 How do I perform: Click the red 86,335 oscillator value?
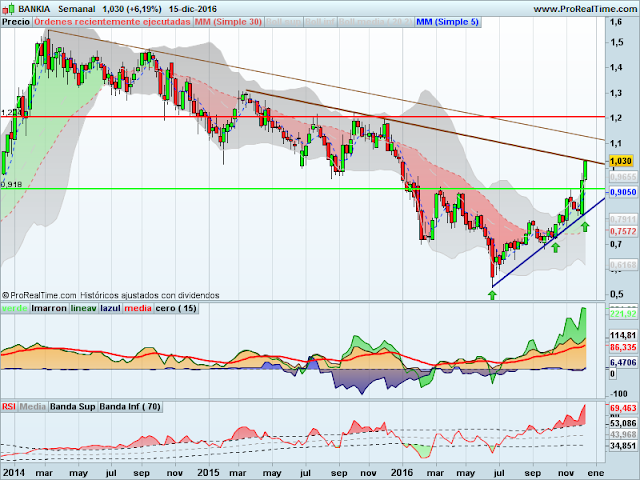(x=623, y=348)
